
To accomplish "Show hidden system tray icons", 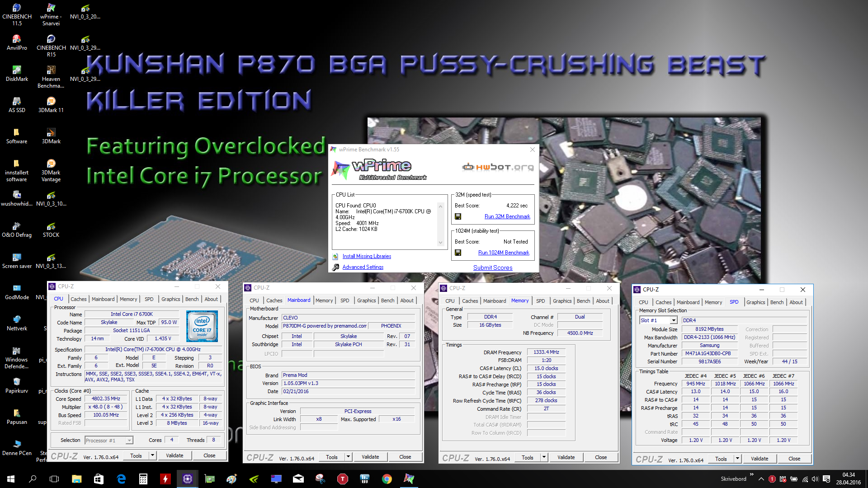I will point(761,479).
